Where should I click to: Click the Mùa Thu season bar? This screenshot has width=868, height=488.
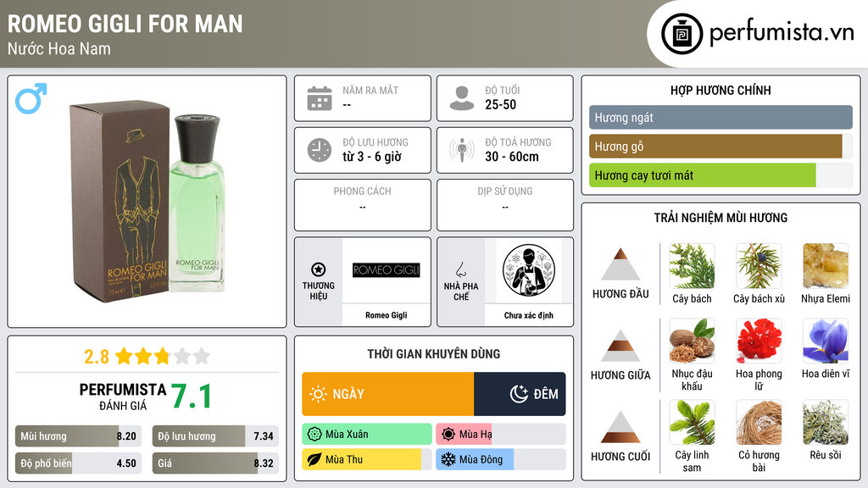click(367, 459)
